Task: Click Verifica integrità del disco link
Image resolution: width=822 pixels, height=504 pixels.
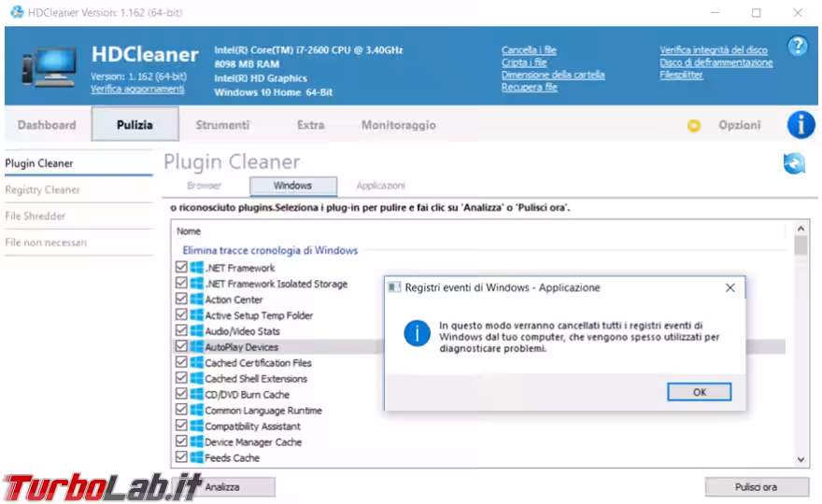Action: click(714, 49)
